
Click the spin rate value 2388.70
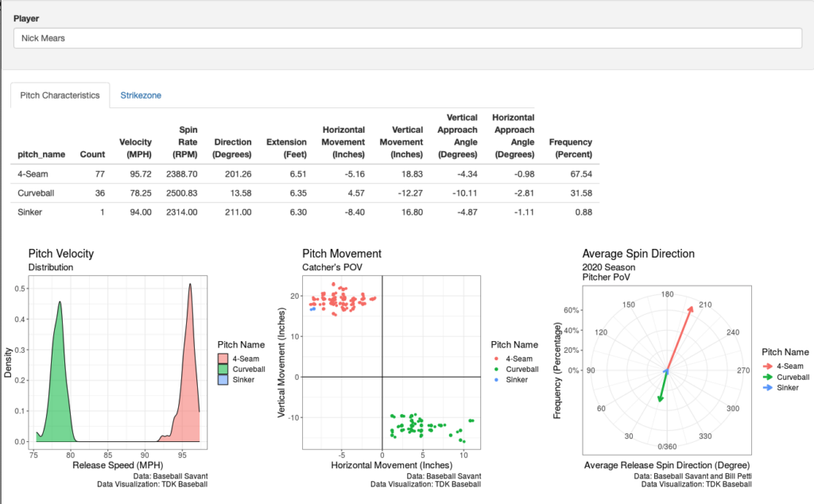click(182, 174)
